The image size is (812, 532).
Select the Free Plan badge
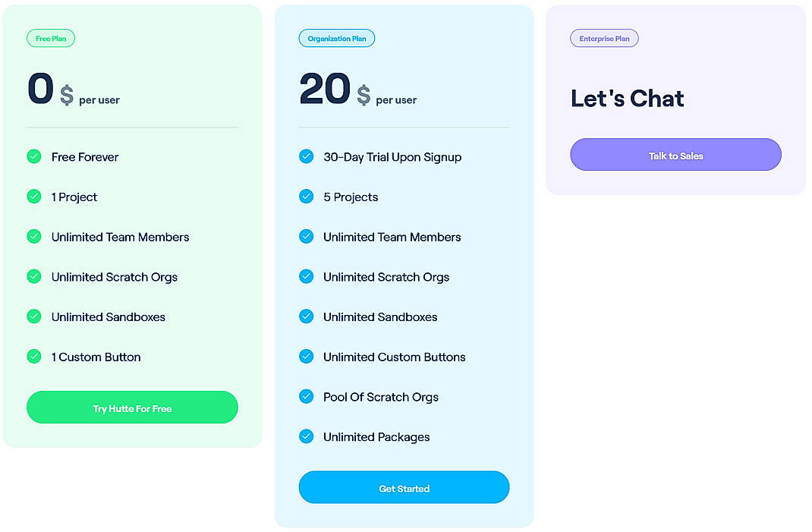[x=51, y=38]
